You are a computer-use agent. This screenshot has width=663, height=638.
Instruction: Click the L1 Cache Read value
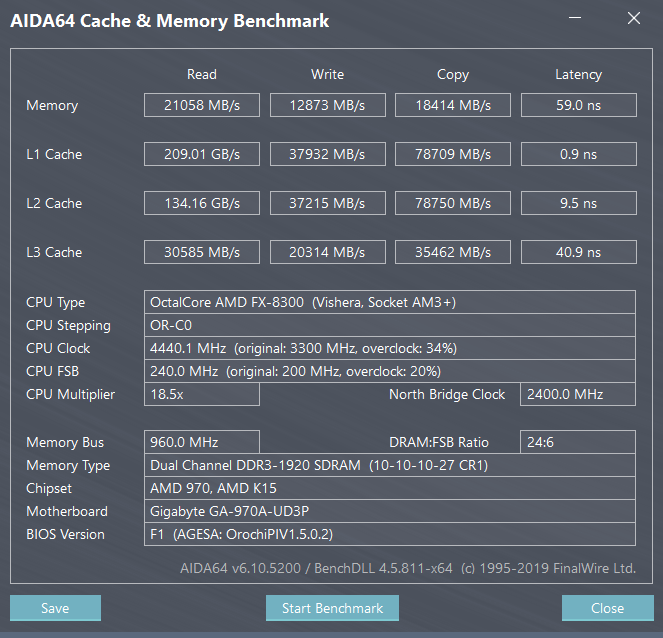[x=202, y=154]
